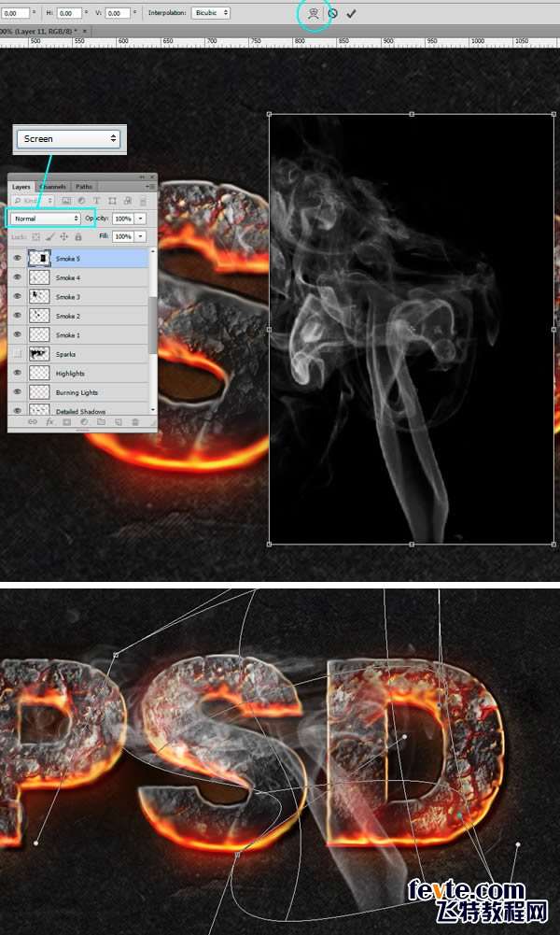The image size is (560, 935).
Task: Close the Layer 11 document tab
Action: click(x=85, y=31)
